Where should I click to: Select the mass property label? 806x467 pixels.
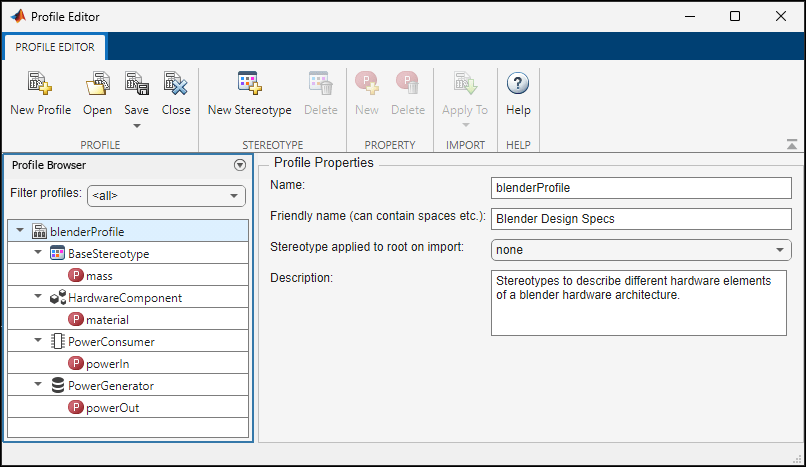pyautogui.click(x=99, y=276)
